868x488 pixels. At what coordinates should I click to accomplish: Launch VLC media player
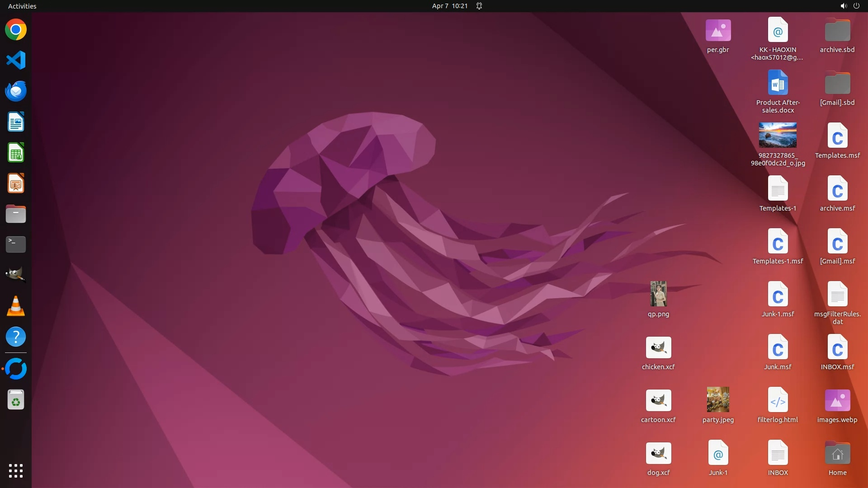[x=16, y=306]
